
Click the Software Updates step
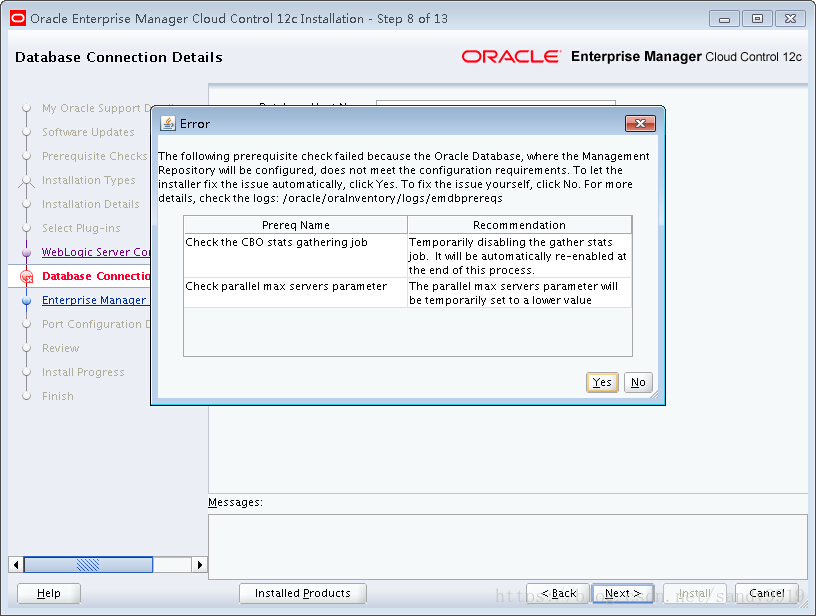click(88, 132)
